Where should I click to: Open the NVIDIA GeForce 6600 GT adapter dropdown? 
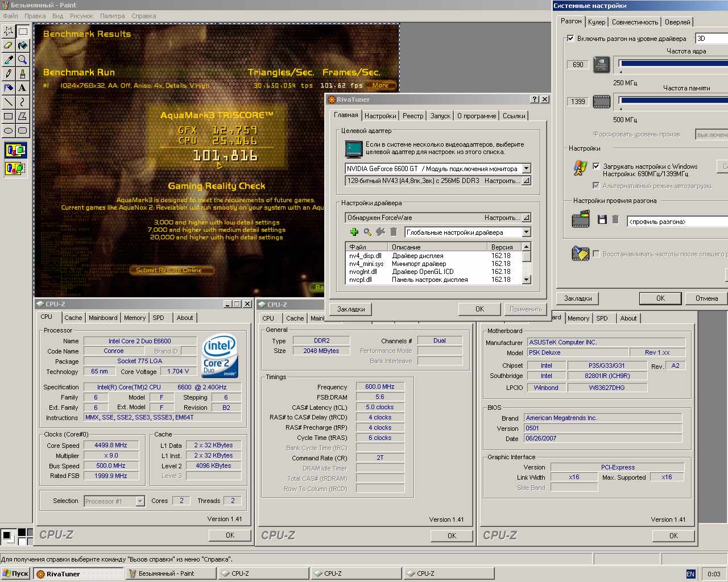coord(526,169)
